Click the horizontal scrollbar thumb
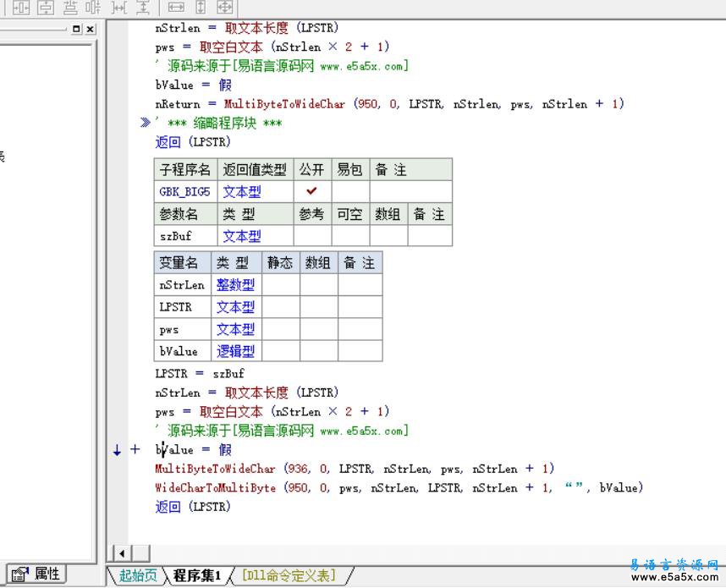The height and width of the screenshot is (588, 726). (141, 553)
